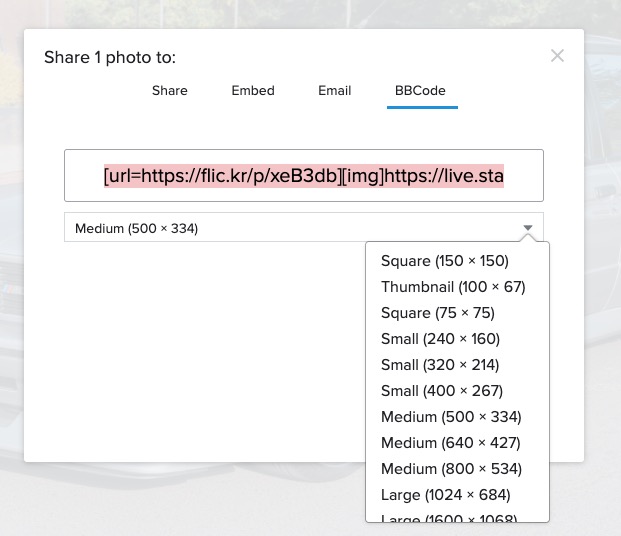Pick Large (1024 × 684) size

click(x=446, y=495)
